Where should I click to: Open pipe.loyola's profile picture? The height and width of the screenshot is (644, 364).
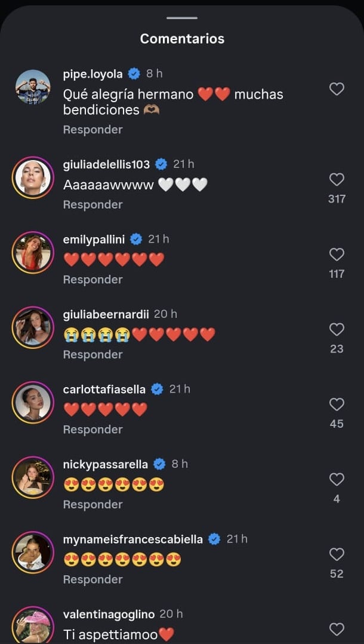pos(33,87)
